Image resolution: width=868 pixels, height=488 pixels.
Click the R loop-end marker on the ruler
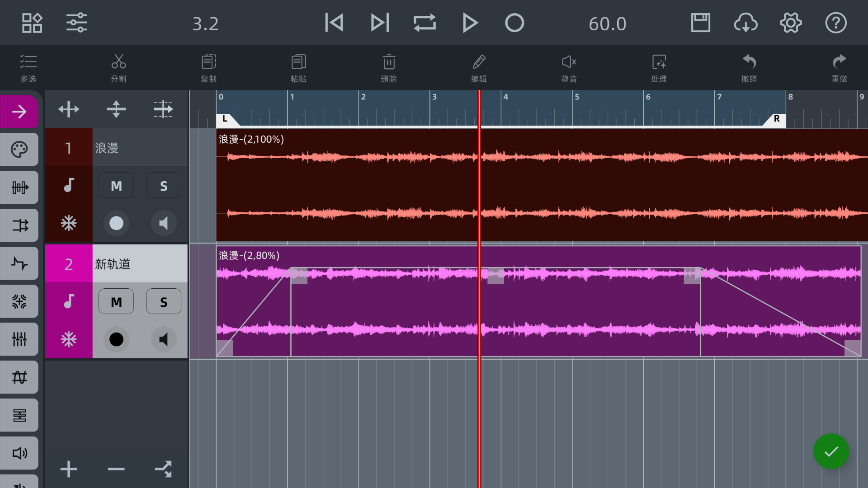[x=776, y=119]
